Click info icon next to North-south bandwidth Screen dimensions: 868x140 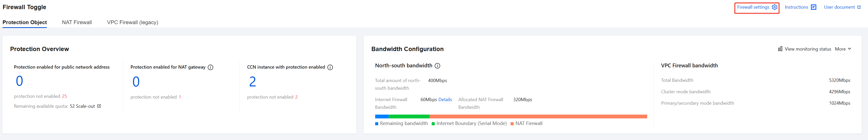click(x=437, y=66)
